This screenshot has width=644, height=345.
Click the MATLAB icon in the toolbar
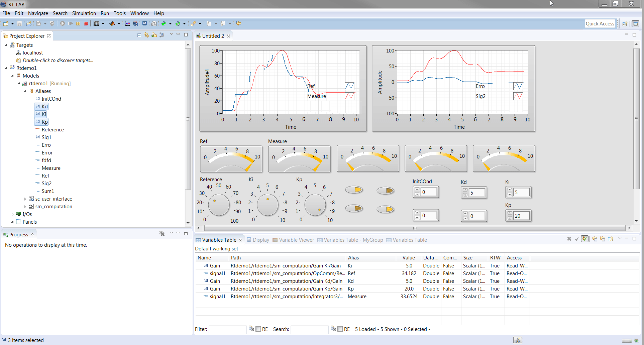pos(112,23)
